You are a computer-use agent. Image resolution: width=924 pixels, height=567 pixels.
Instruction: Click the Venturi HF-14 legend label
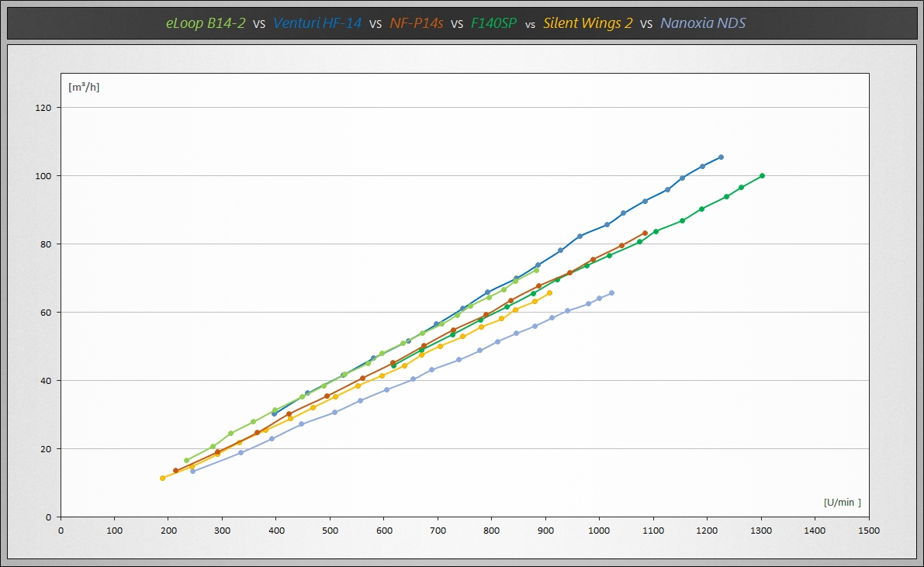[x=317, y=23]
